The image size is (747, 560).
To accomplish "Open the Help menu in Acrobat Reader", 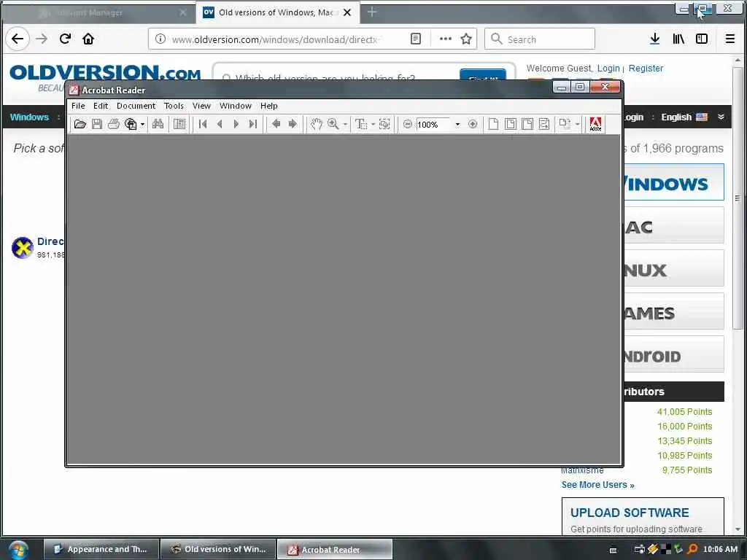I will click(x=268, y=106).
